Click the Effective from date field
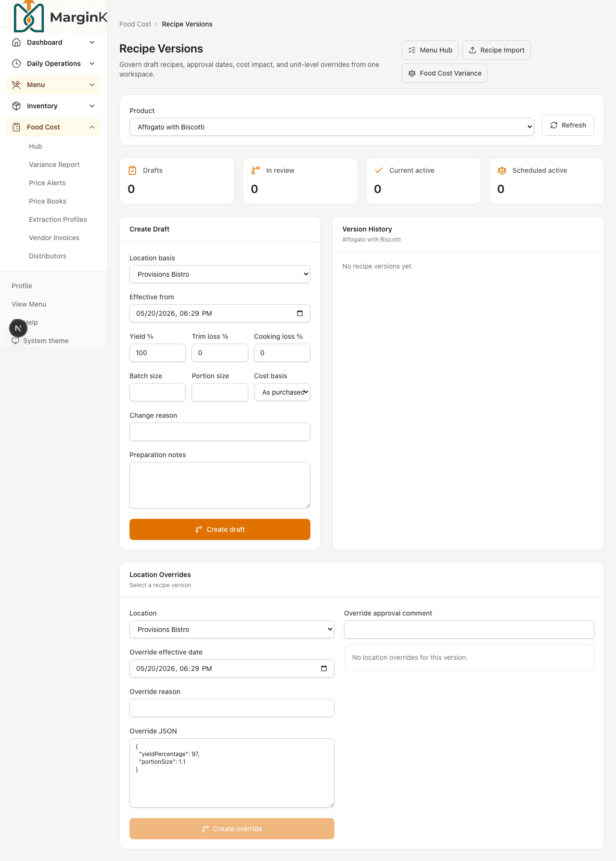The image size is (616, 861). click(x=220, y=313)
